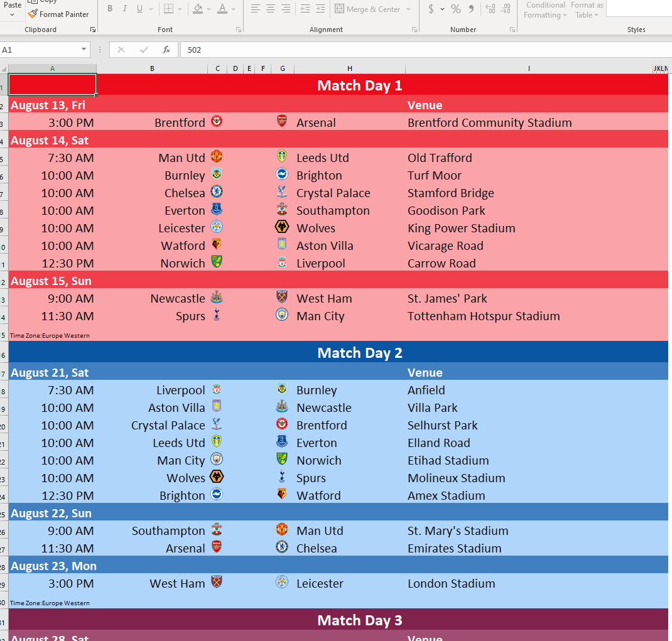672x641 pixels.
Task: Select column A header
Action: [x=52, y=68]
